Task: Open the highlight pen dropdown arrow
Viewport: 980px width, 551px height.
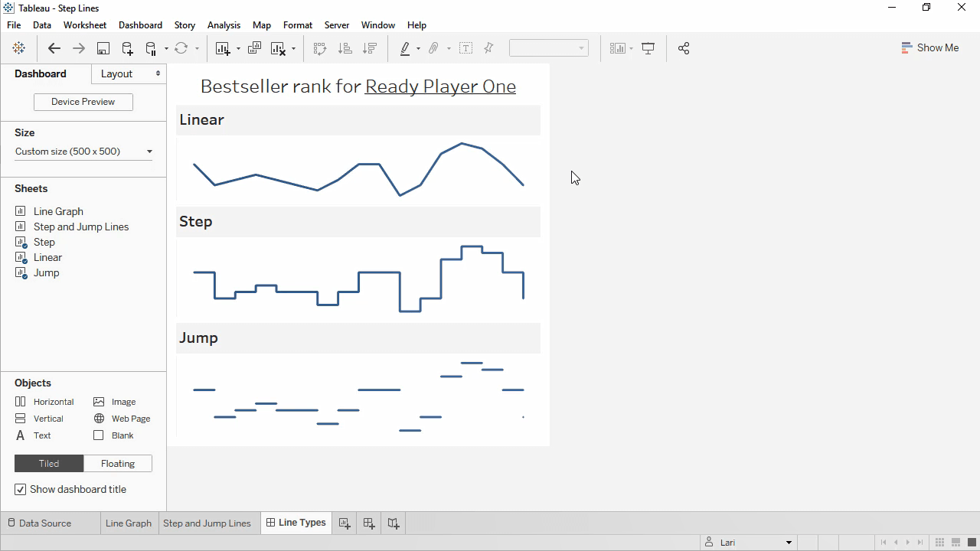Action: click(418, 49)
